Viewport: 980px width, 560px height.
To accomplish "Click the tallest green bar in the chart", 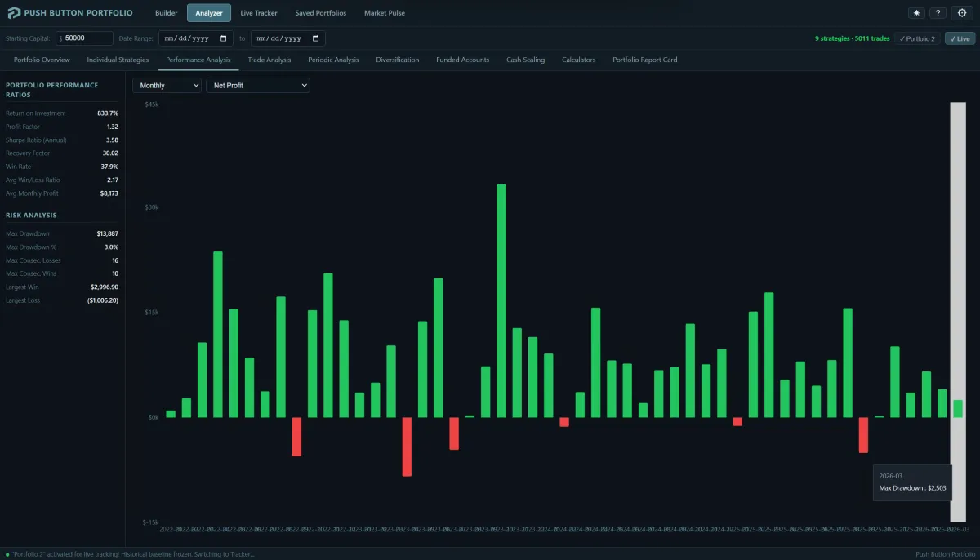I will point(501,300).
